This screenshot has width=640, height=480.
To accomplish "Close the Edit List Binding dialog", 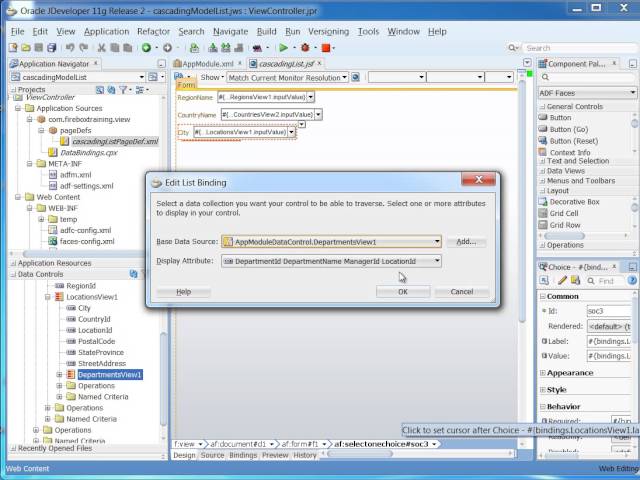I will [x=479, y=179].
